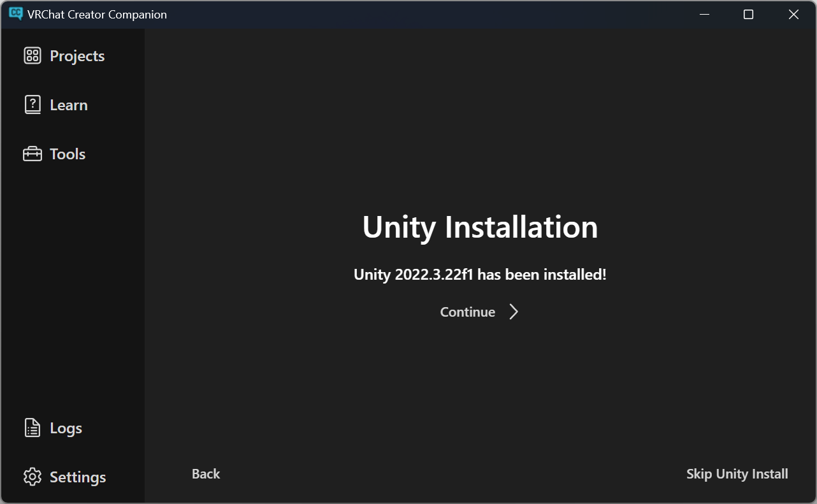
Task: Click the VRChat Creator Companion app logo
Action: tap(16, 14)
